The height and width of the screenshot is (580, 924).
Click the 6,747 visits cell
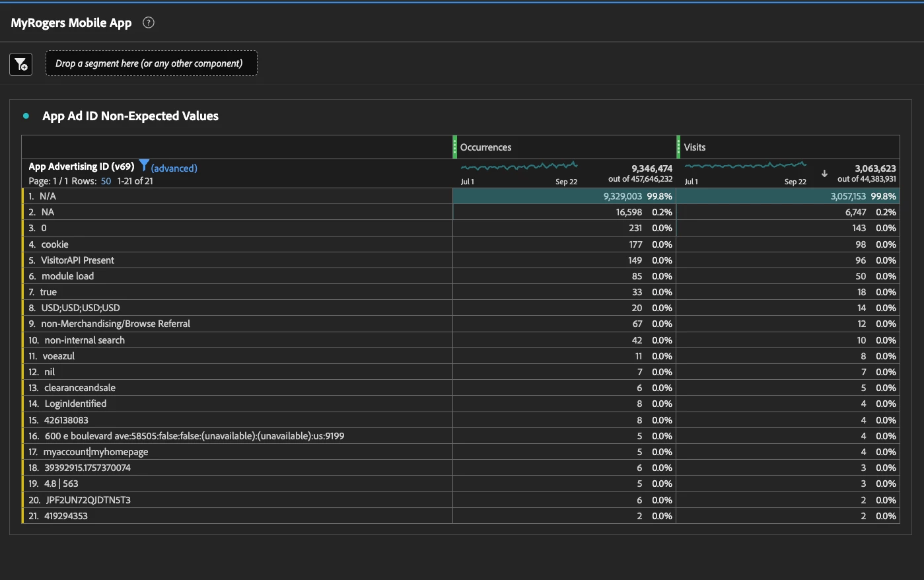click(x=788, y=212)
